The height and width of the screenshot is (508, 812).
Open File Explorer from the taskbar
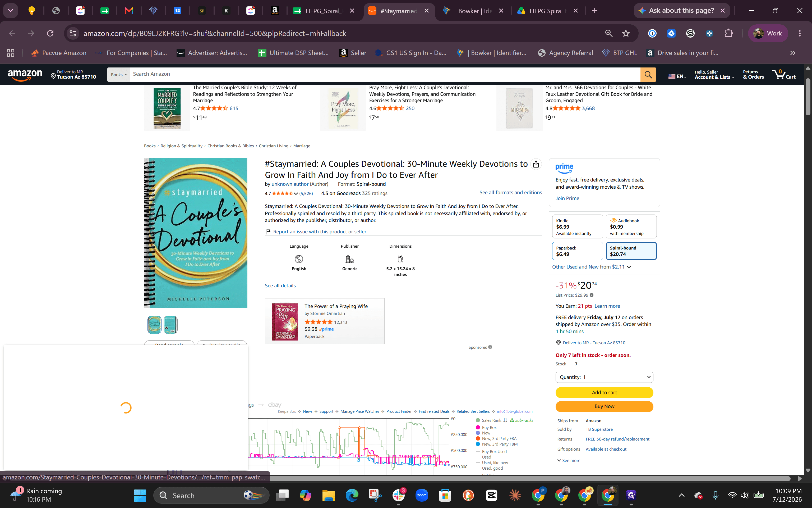tap(329, 495)
